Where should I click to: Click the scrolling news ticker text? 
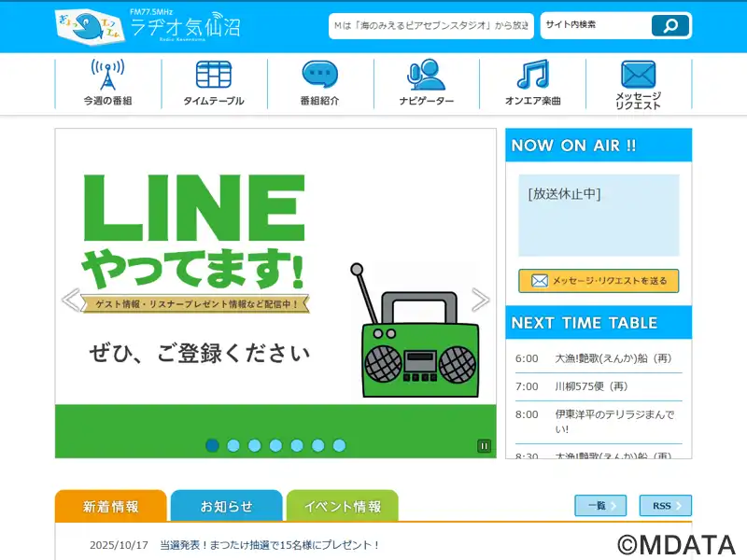coord(431,26)
